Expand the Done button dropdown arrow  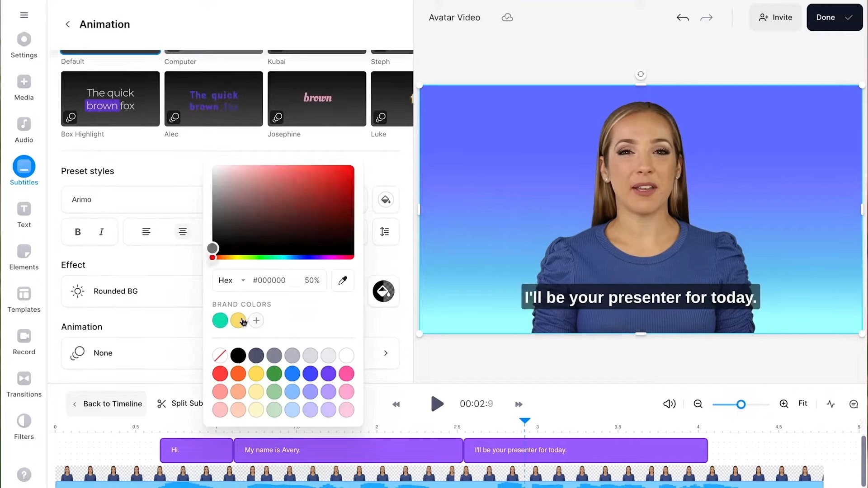849,18
